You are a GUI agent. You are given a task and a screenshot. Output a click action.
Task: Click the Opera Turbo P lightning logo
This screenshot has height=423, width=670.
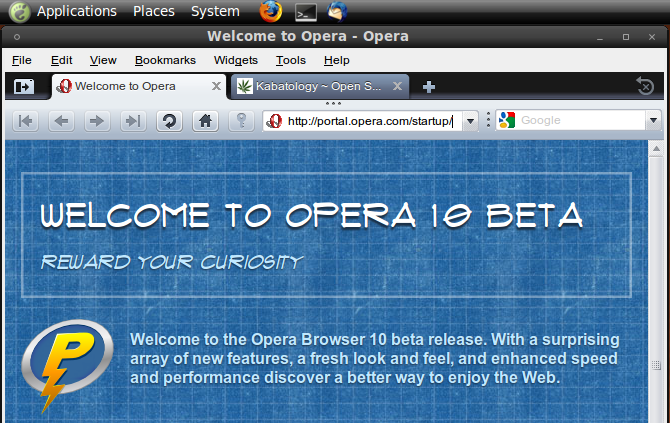click(68, 365)
